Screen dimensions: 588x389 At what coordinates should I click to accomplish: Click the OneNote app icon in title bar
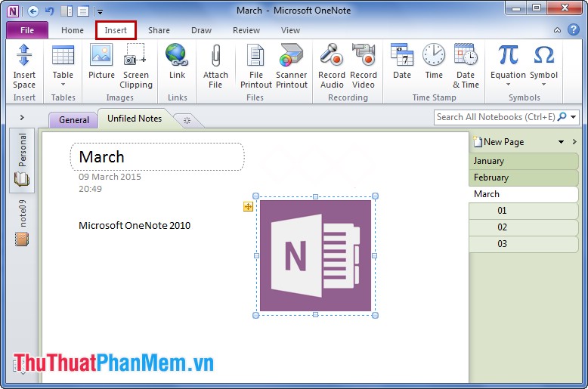(13, 11)
